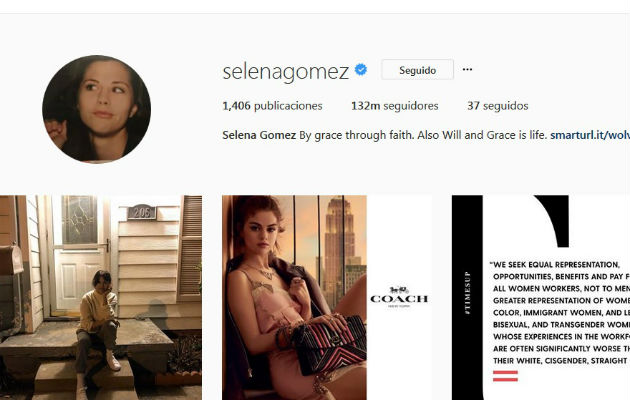Image resolution: width=630 pixels, height=400 pixels.
Task: Click the 1,406 publicaciones count
Action: pos(272,106)
